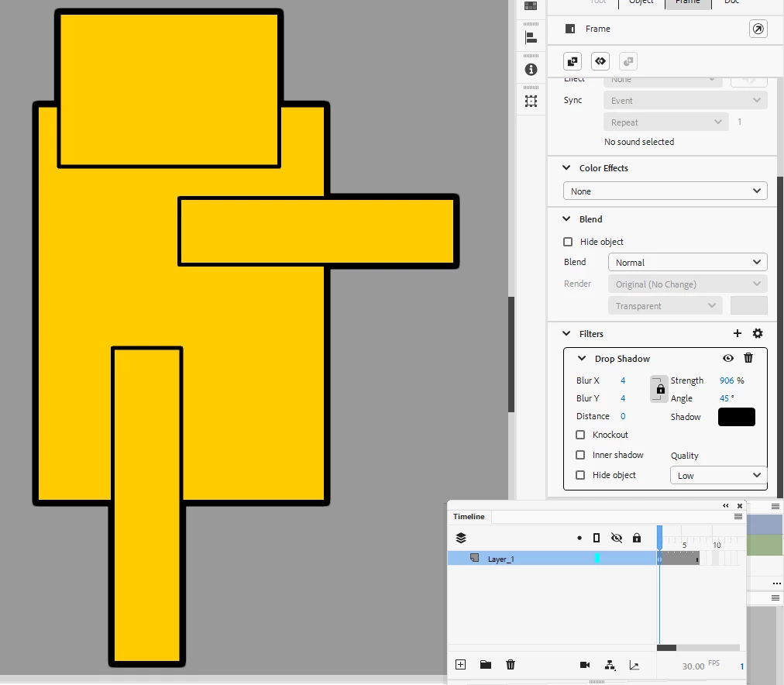Delete the selected layer in Timeline
The height and width of the screenshot is (685, 784).
tap(510, 665)
